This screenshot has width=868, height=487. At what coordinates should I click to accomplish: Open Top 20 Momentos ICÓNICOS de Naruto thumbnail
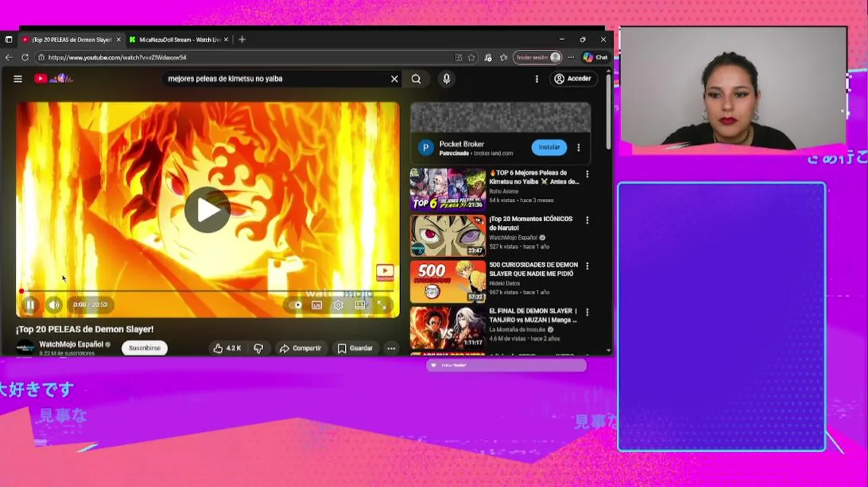click(x=448, y=235)
